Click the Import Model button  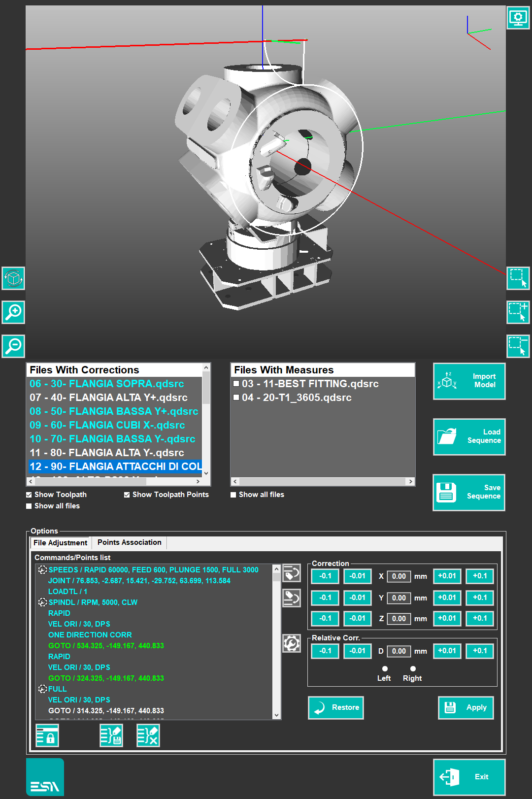pos(469,381)
